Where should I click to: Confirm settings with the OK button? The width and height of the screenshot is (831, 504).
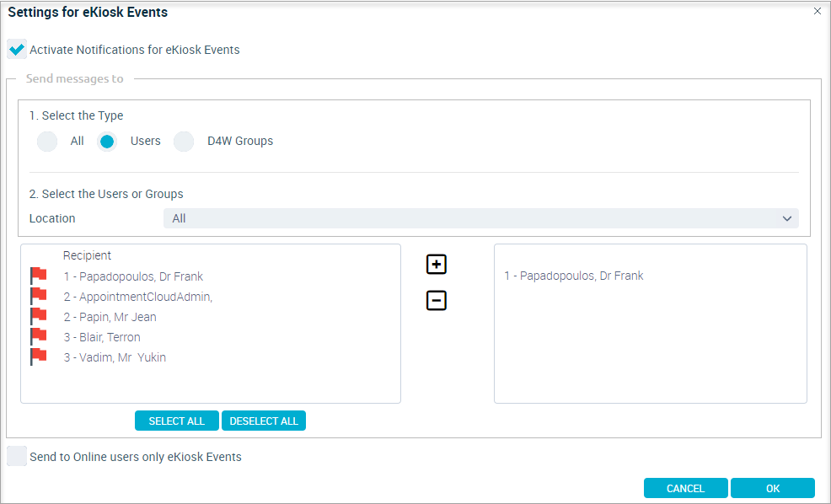[x=772, y=488]
